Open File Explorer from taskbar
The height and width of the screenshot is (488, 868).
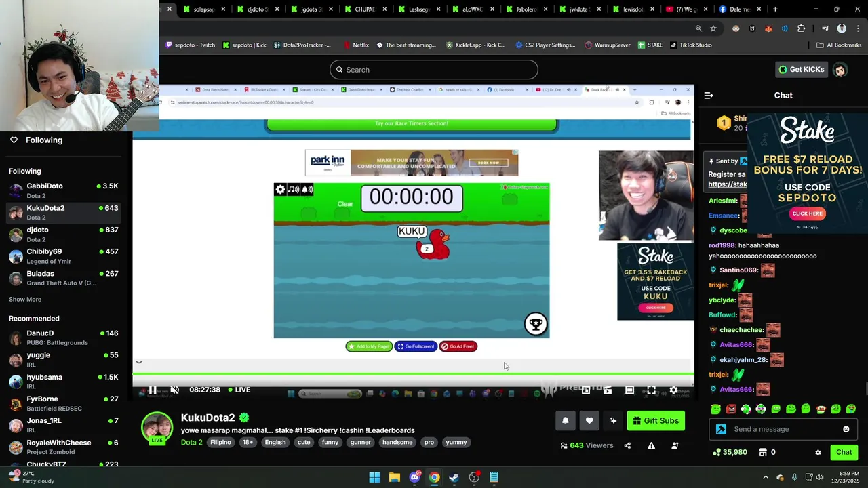click(394, 477)
